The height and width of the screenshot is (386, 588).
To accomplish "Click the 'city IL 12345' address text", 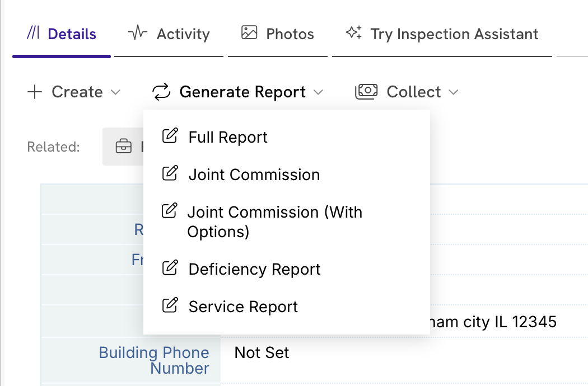I will [510, 322].
